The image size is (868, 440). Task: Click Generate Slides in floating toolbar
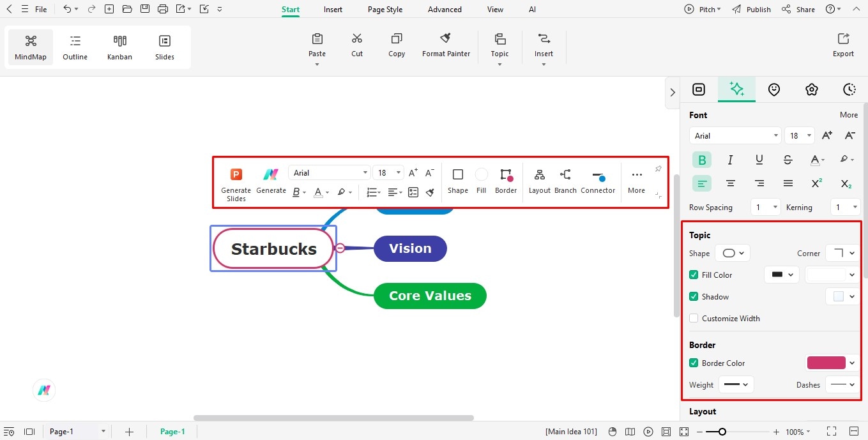coord(236,185)
